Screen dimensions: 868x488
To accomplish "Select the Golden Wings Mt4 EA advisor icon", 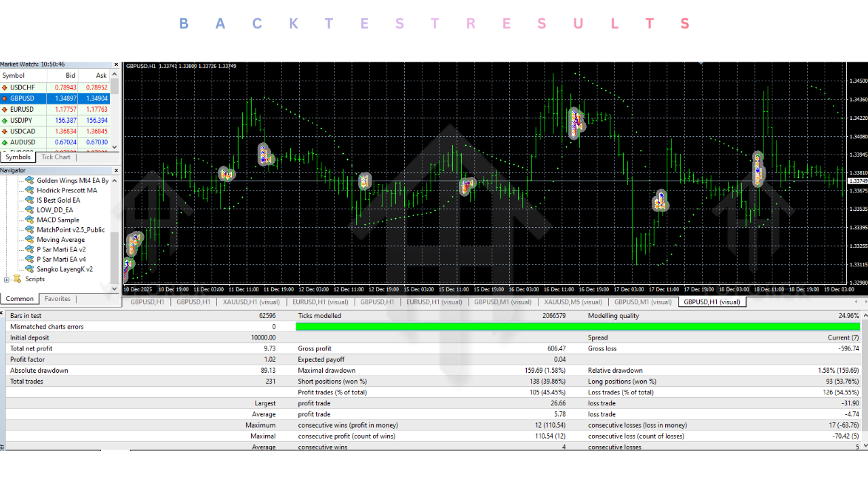I will coord(29,181).
